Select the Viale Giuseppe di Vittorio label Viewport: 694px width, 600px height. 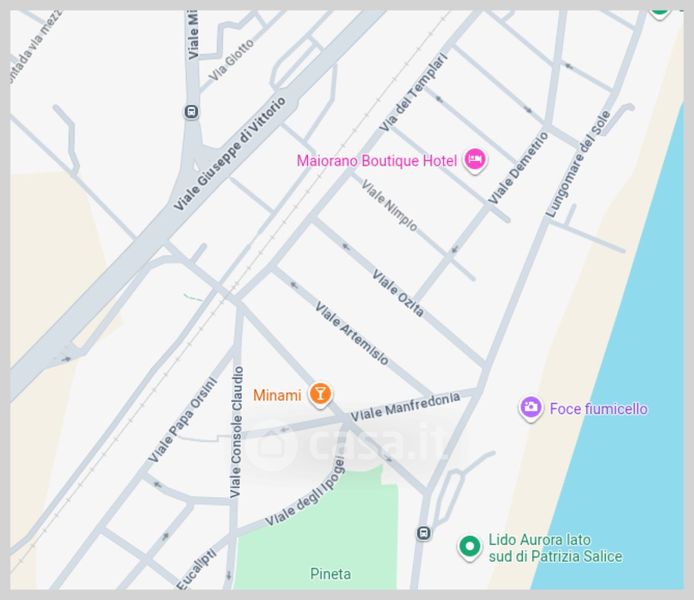229,154
